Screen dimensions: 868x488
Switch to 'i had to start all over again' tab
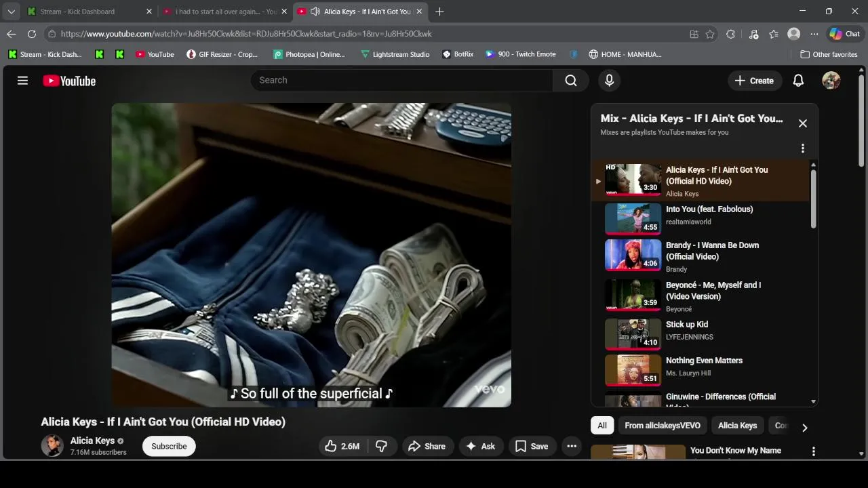(x=226, y=12)
